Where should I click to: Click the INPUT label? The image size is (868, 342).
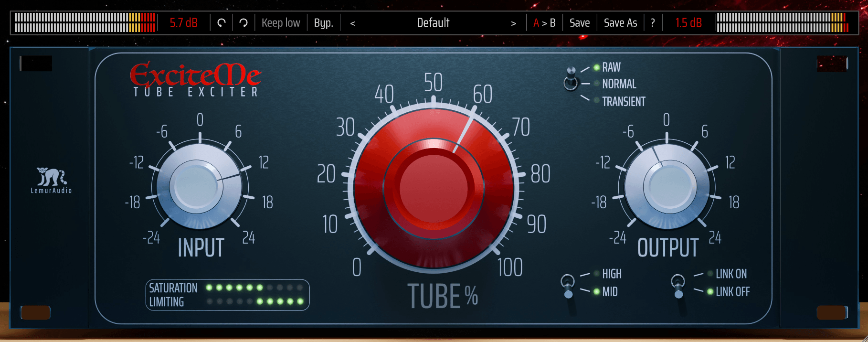click(201, 248)
